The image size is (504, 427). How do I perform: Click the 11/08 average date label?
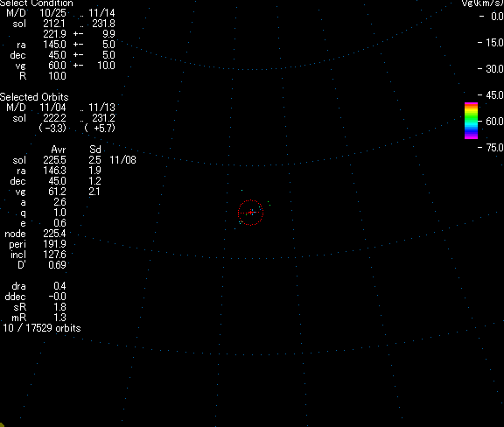tap(122, 160)
